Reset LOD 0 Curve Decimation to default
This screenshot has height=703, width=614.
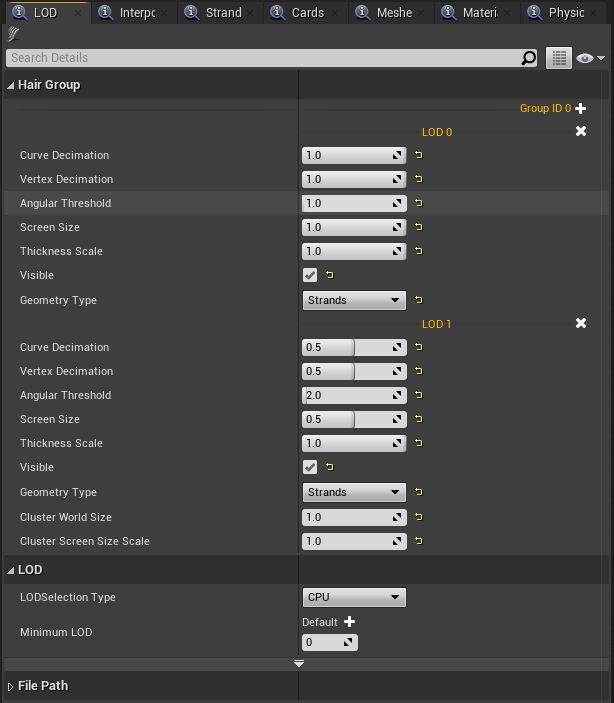[418, 155]
